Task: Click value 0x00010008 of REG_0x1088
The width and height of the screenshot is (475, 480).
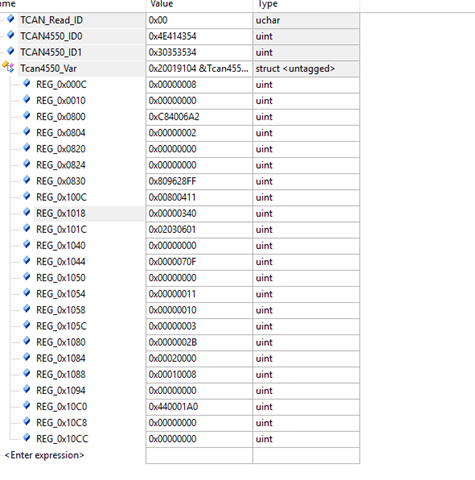Action: point(172,375)
